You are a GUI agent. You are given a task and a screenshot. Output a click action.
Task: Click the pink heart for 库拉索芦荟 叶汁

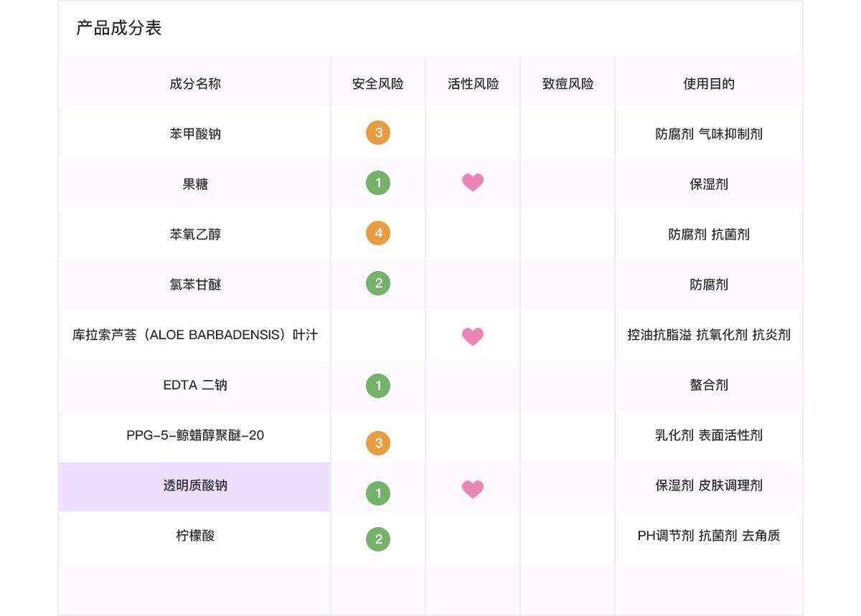pos(473,336)
